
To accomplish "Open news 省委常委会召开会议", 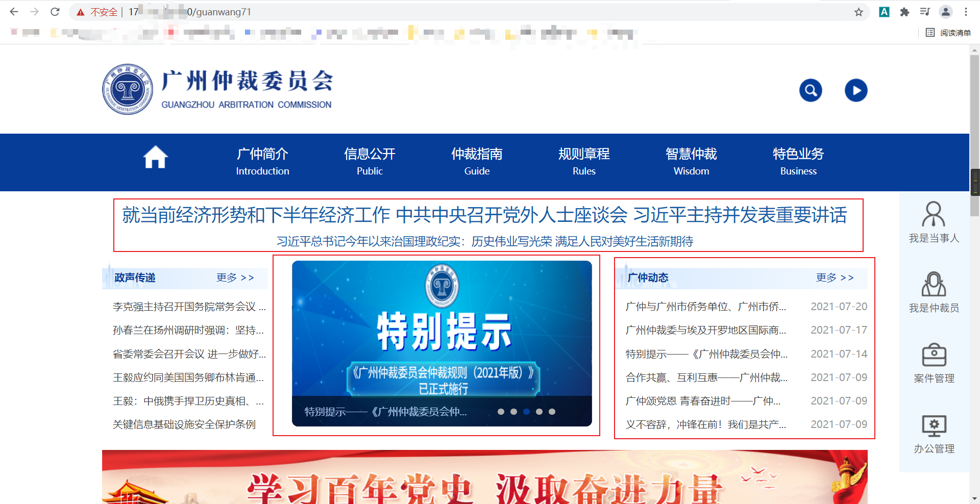I will tap(189, 354).
